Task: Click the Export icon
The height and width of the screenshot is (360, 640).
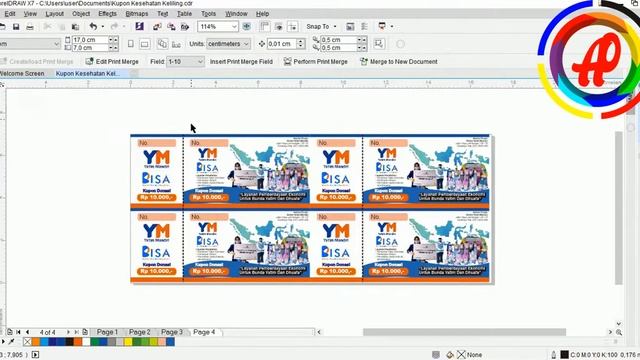Action: click(x=171, y=27)
